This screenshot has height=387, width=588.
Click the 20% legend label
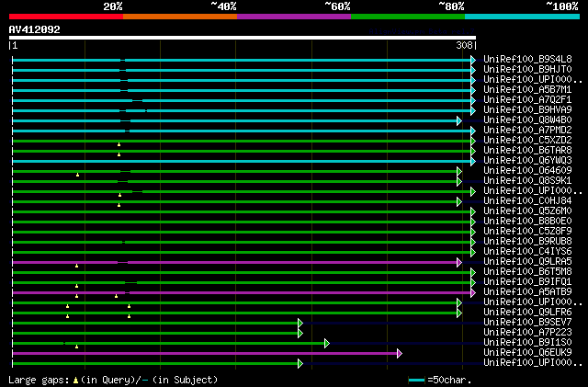tap(113, 6)
